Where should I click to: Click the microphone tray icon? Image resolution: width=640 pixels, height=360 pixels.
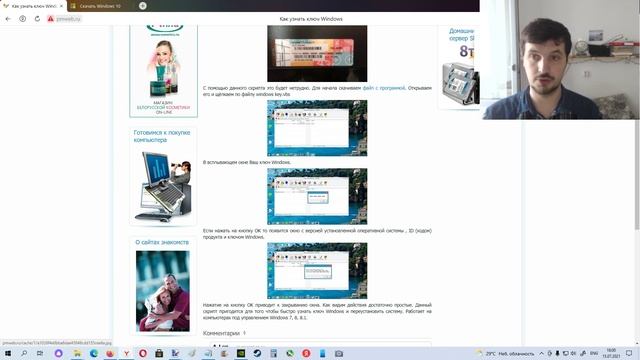click(558, 353)
